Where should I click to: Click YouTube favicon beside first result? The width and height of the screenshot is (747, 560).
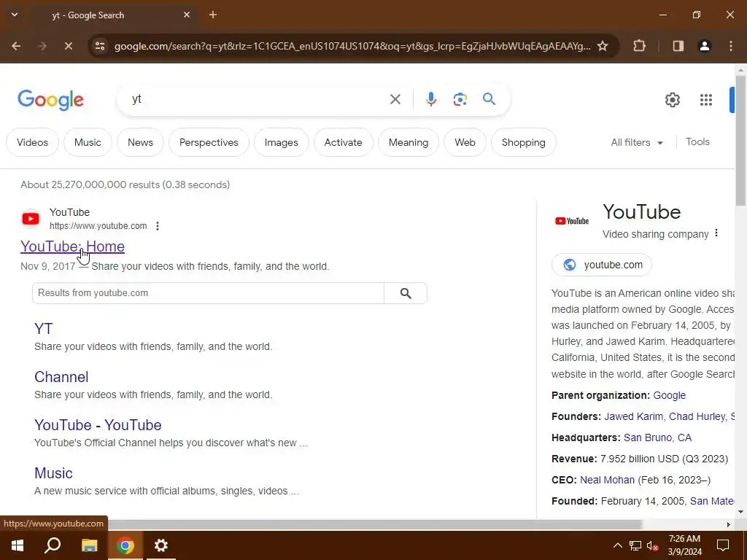coord(31,219)
